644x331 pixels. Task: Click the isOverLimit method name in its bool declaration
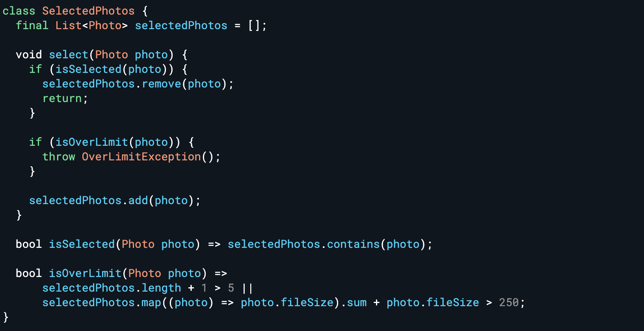[85, 273]
